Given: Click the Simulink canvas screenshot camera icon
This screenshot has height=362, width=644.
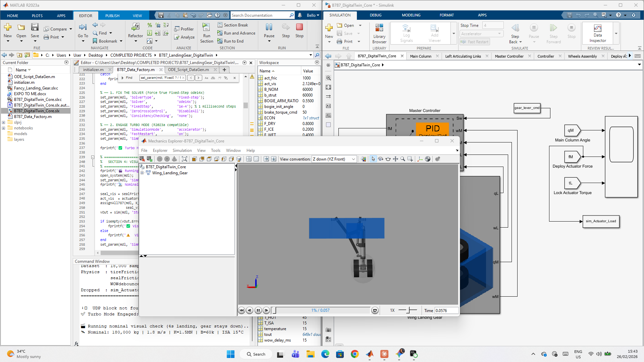Looking at the screenshot, I should [x=328, y=330].
